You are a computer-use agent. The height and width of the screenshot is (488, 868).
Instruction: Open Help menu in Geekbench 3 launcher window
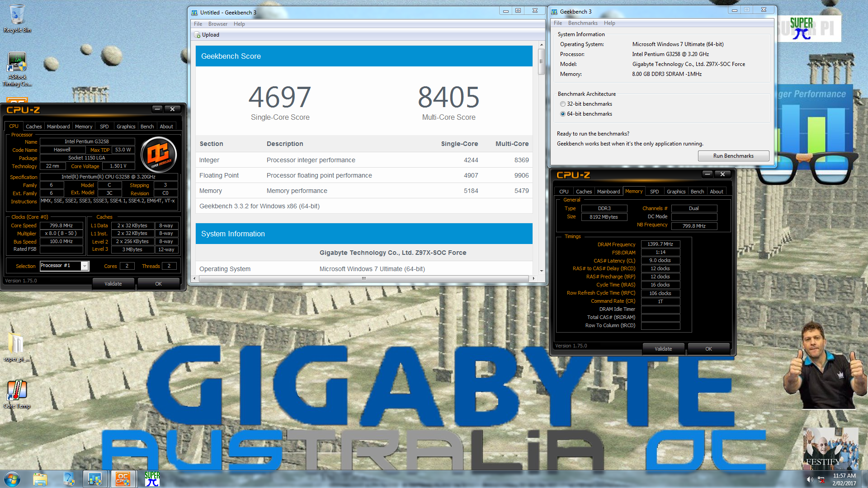[609, 23]
